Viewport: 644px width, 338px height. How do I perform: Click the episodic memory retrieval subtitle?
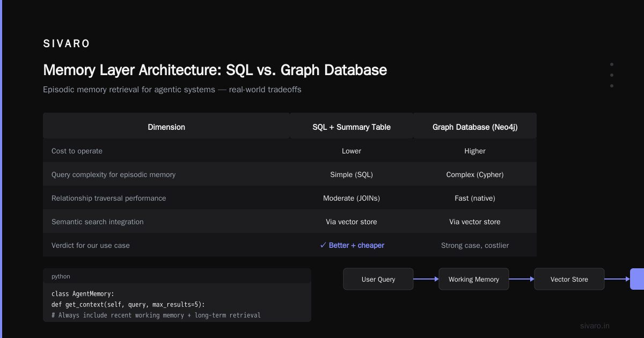point(172,90)
